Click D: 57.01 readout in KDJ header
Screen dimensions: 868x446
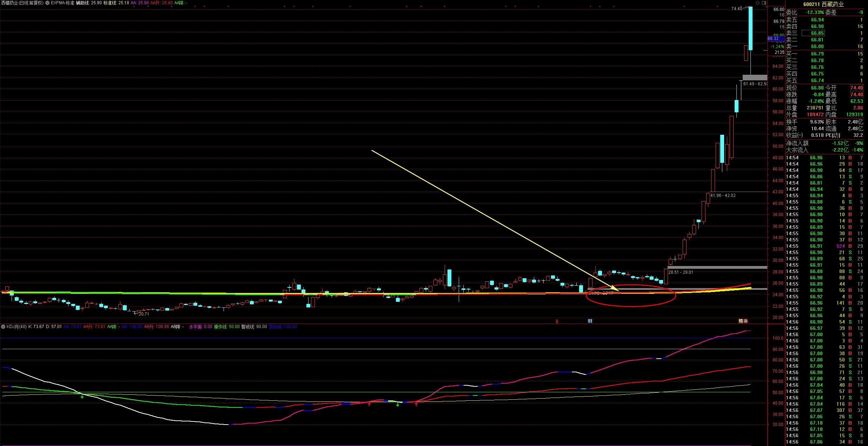[x=54, y=327]
